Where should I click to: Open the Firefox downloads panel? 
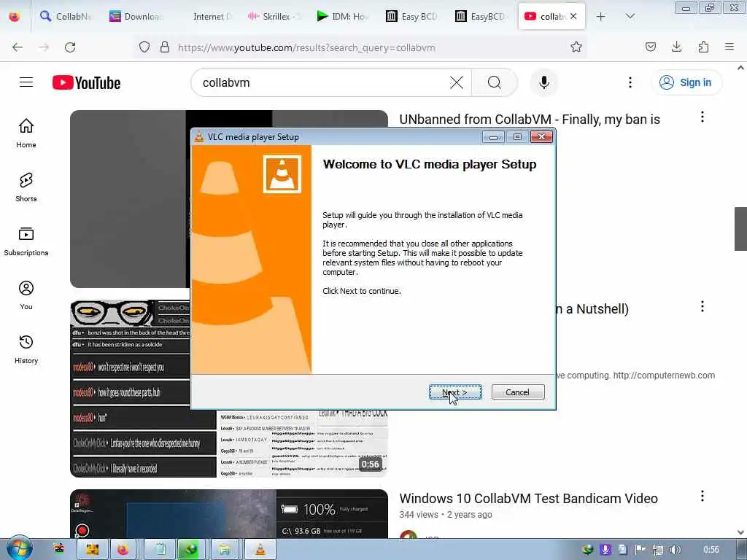pyautogui.click(x=676, y=47)
